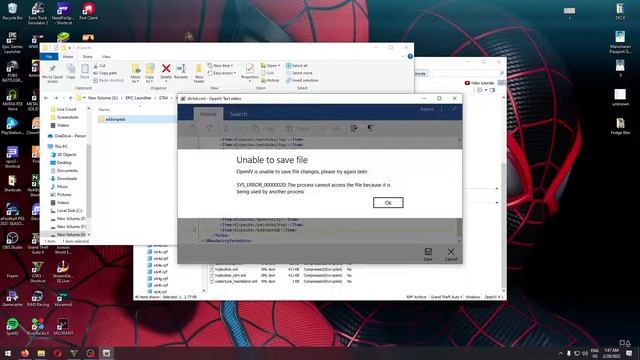Click the Rename icon in Explorer ribbon

pyautogui.click(x=181, y=71)
